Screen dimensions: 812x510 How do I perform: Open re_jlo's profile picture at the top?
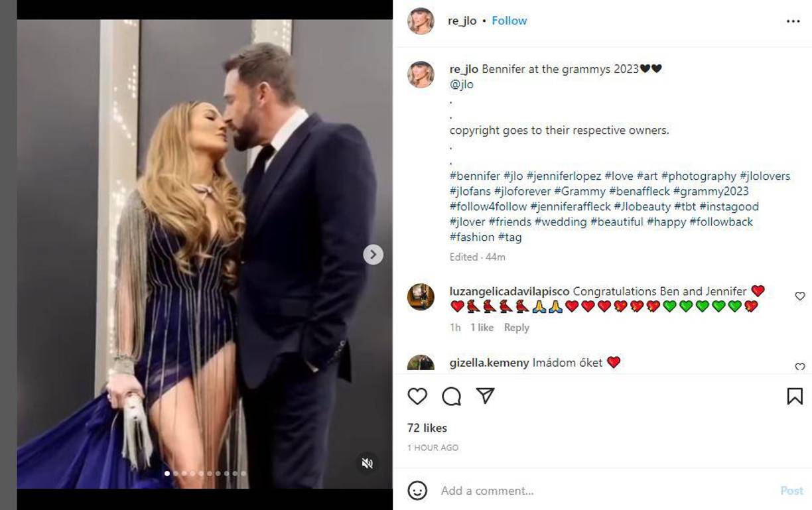coord(421,20)
